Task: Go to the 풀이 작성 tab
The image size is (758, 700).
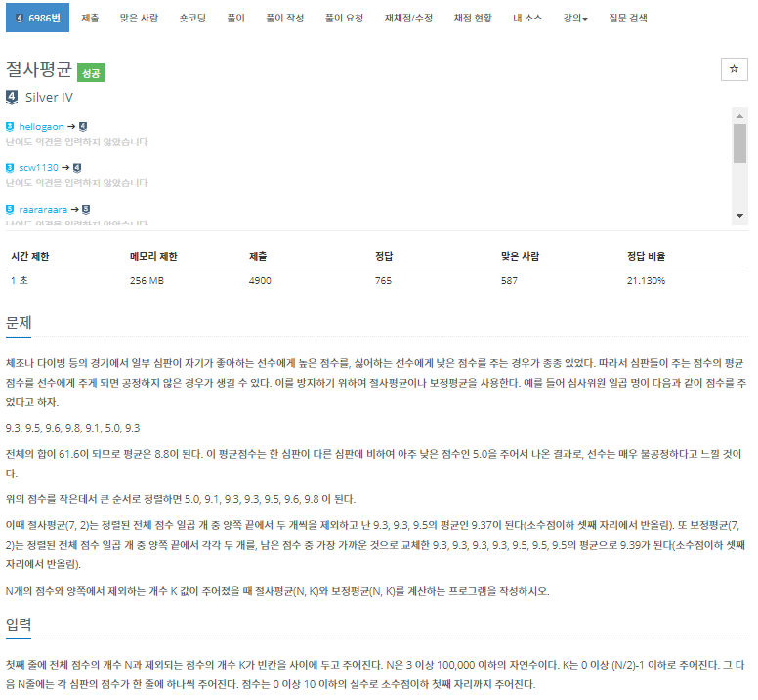Action: click(x=284, y=18)
